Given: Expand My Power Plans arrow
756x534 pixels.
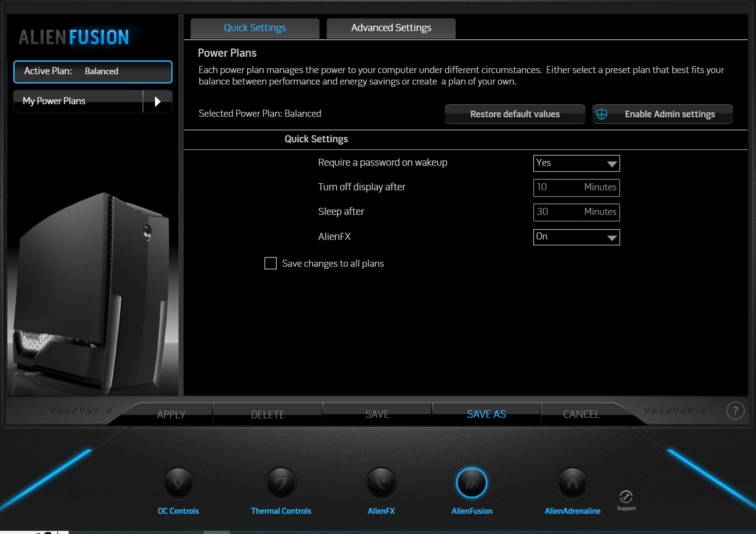Looking at the screenshot, I should tap(158, 101).
